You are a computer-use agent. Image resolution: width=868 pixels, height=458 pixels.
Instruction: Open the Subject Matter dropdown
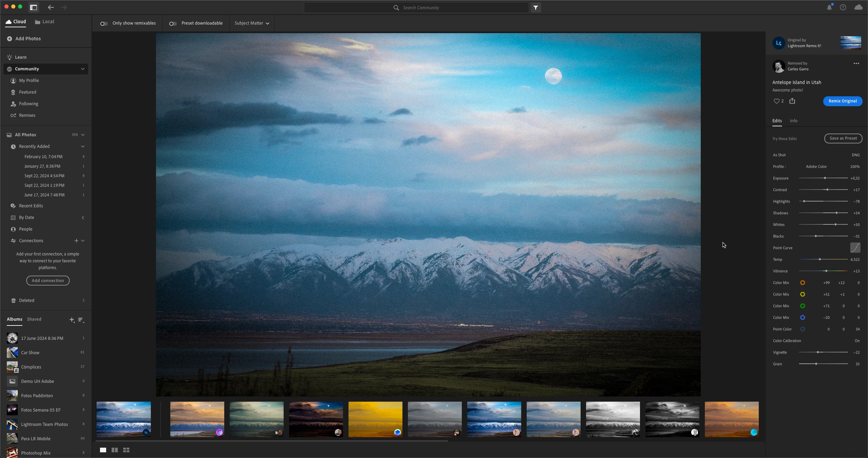[x=252, y=23]
